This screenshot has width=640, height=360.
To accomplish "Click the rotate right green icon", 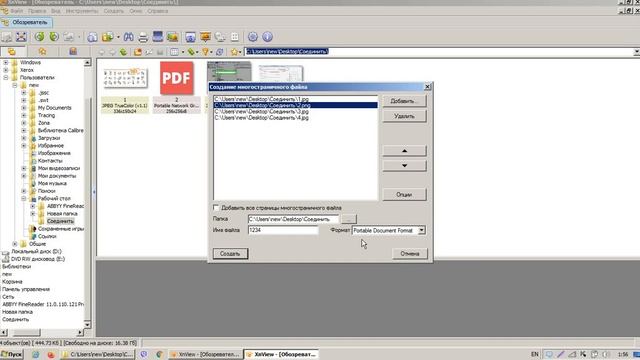I will pyautogui.click(x=54, y=37).
